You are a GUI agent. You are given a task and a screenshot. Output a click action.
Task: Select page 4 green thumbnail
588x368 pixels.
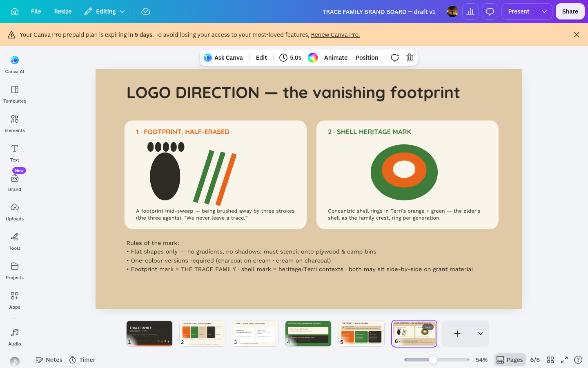(x=308, y=334)
